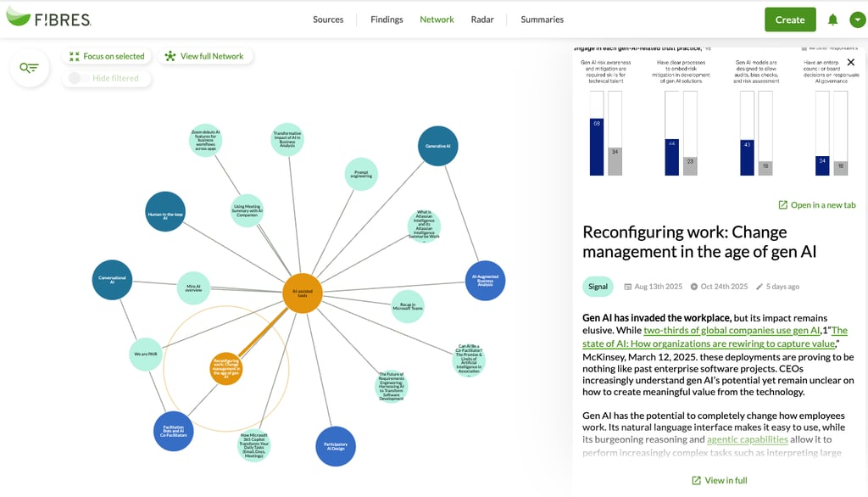Select Transformative Impact of AI node
The width and height of the screenshot is (868, 497).
pos(287,139)
